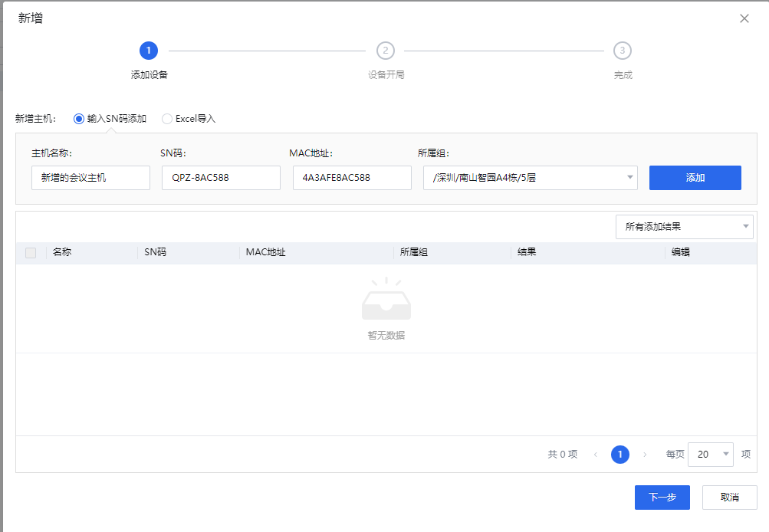The image size is (769, 532).
Task: Close the 新增 dialog with X icon
Action: click(x=744, y=18)
